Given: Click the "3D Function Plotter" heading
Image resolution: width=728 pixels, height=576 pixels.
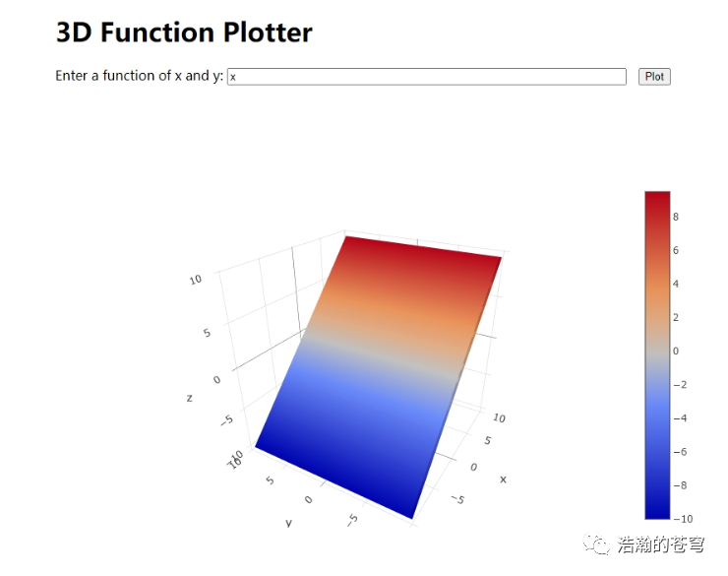Looking at the screenshot, I should [x=184, y=32].
